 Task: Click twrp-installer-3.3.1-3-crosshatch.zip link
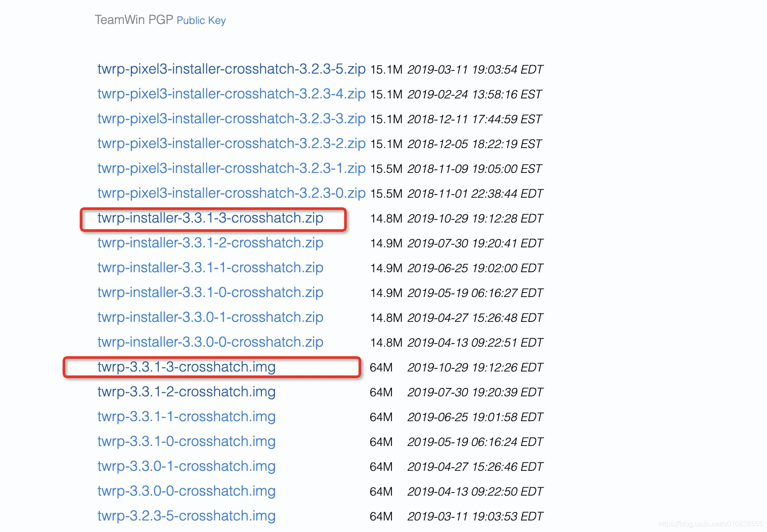click(210, 218)
